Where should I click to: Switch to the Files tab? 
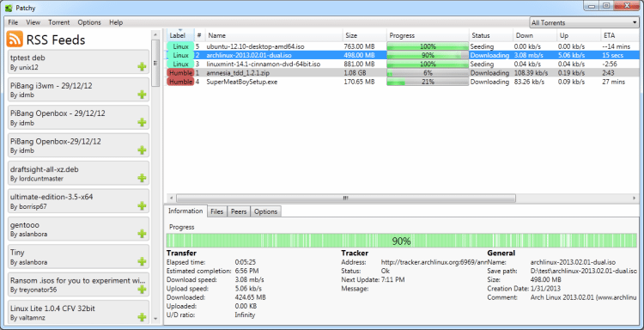(217, 211)
